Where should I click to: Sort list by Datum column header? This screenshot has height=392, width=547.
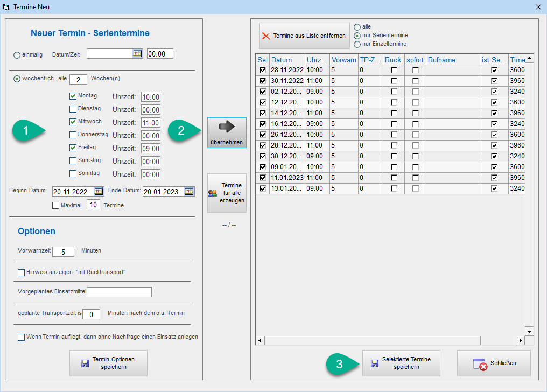(x=286, y=60)
